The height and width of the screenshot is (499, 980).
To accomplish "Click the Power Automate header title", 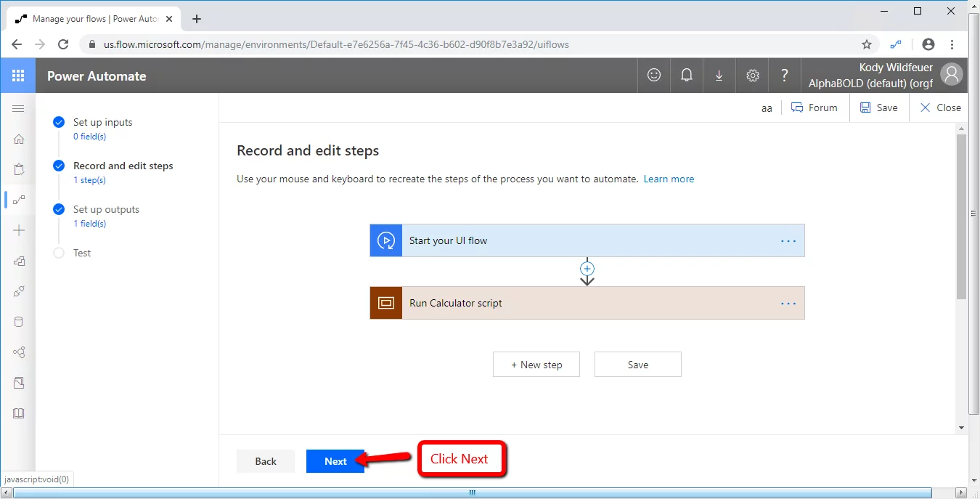I will (x=97, y=76).
